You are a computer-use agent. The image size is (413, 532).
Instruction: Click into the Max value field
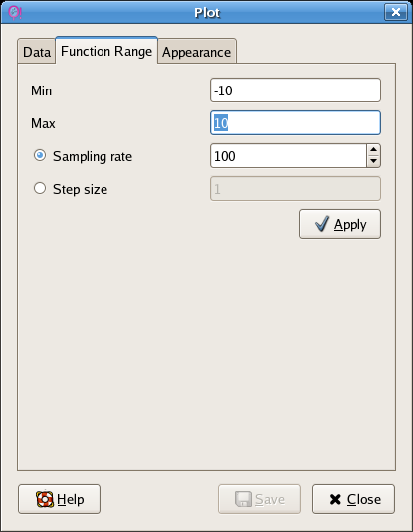296,123
